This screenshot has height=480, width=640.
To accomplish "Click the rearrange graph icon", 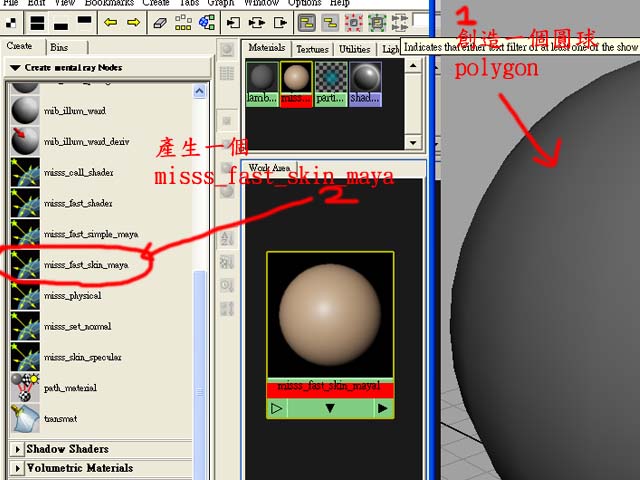I will (x=183, y=22).
